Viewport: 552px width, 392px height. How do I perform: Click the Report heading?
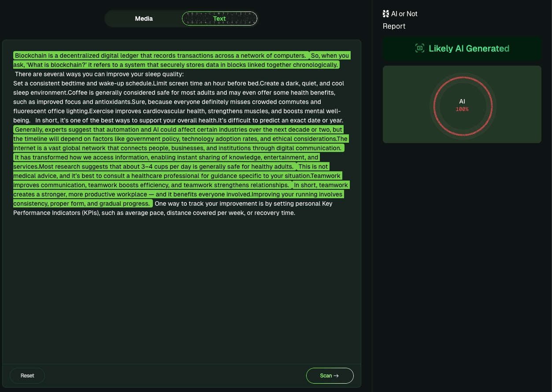coord(394,26)
